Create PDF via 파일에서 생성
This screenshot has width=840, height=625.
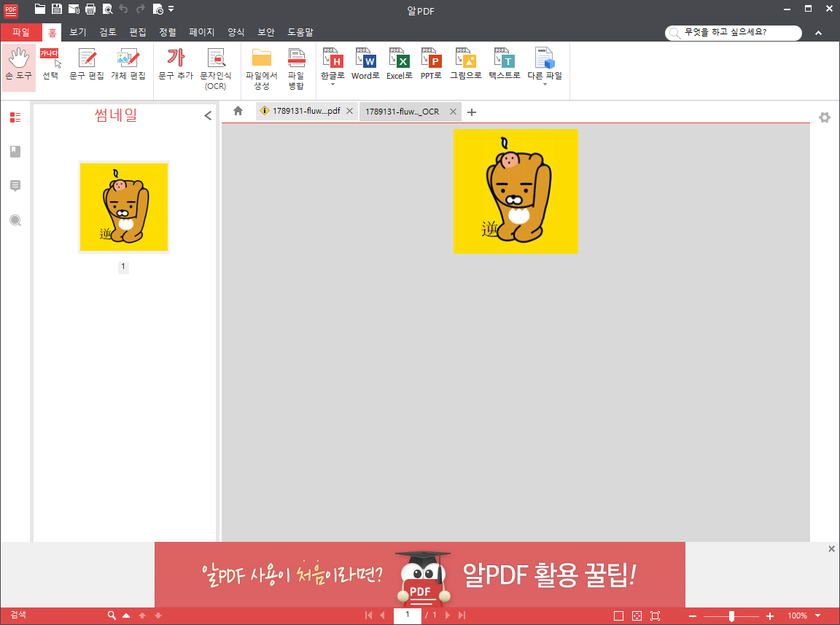(x=262, y=69)
